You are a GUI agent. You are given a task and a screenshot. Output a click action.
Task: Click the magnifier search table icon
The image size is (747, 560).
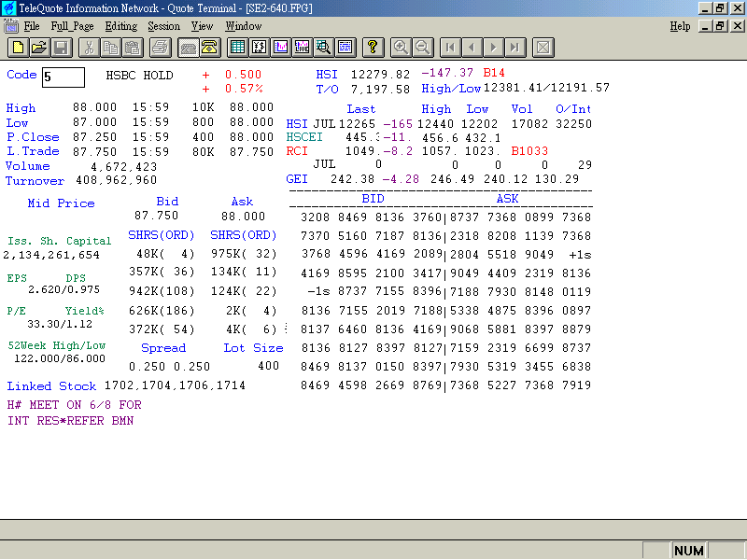click(323, 48)
